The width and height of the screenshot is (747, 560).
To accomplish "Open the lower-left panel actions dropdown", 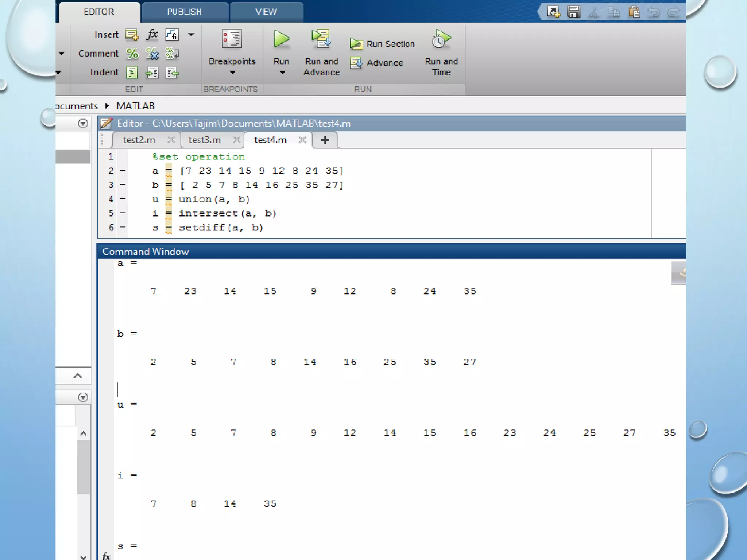I will click(83, 397).
